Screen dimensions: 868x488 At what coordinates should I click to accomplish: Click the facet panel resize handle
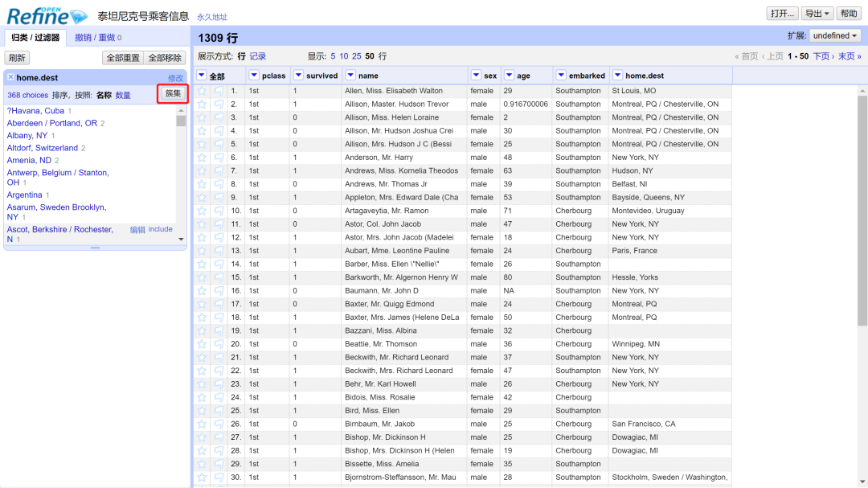coord(95,248)
